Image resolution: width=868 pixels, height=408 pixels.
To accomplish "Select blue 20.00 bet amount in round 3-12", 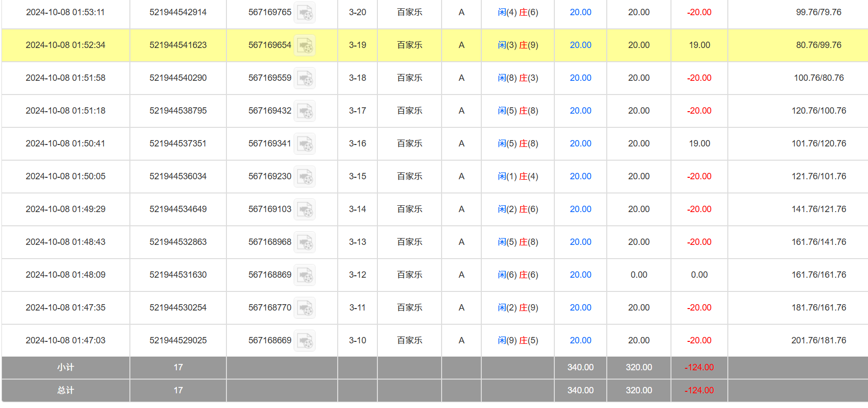I will point(580,275).
